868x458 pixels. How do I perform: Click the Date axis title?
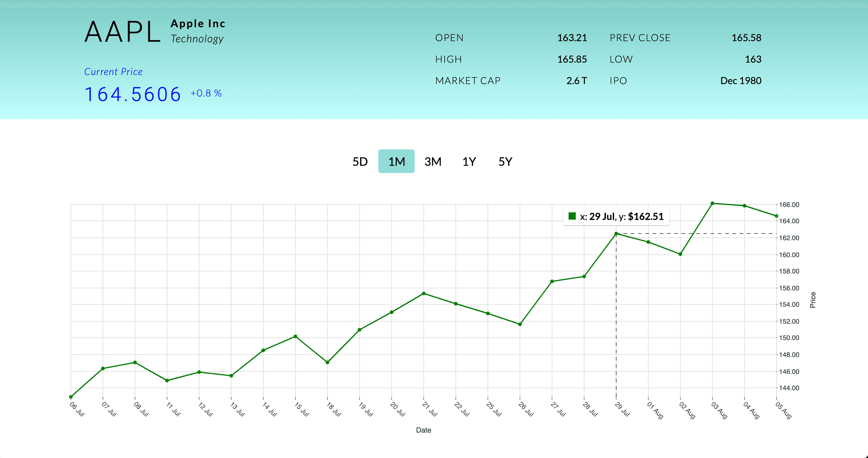(423, 430)
